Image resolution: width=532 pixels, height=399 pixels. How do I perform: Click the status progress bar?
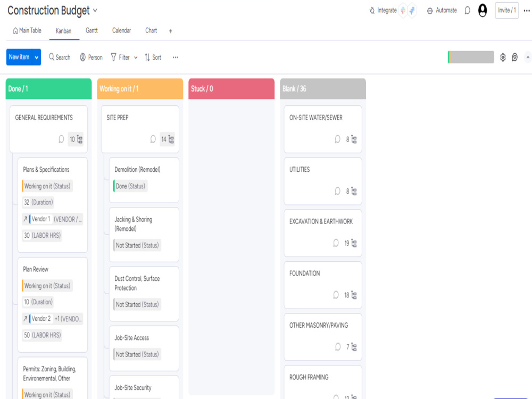[471, 57]
